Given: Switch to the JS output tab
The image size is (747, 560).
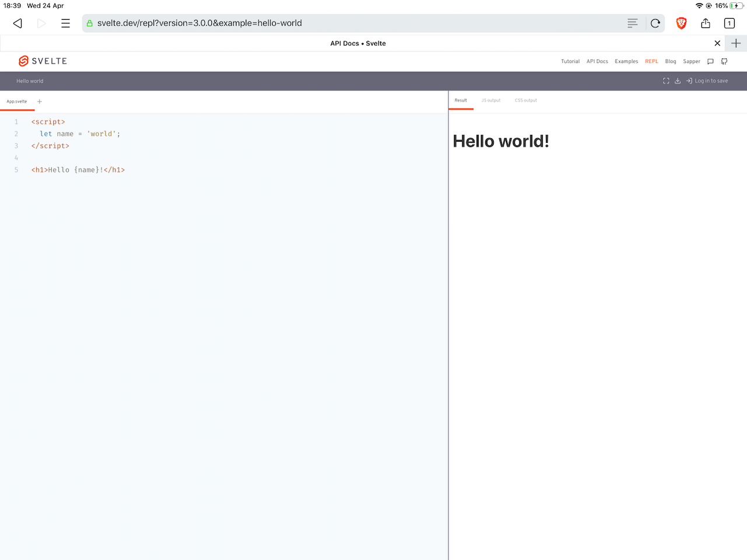Looking at the screenshot, I should coord(490,100).
